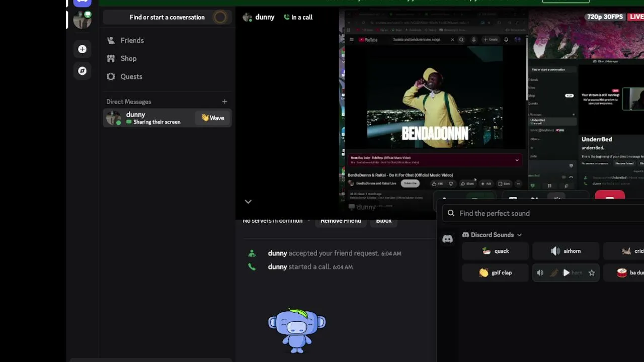The height and width of the screenshot is (362, 644).
Task: Play the golf clap sound
Action: (x=495, y=273)
